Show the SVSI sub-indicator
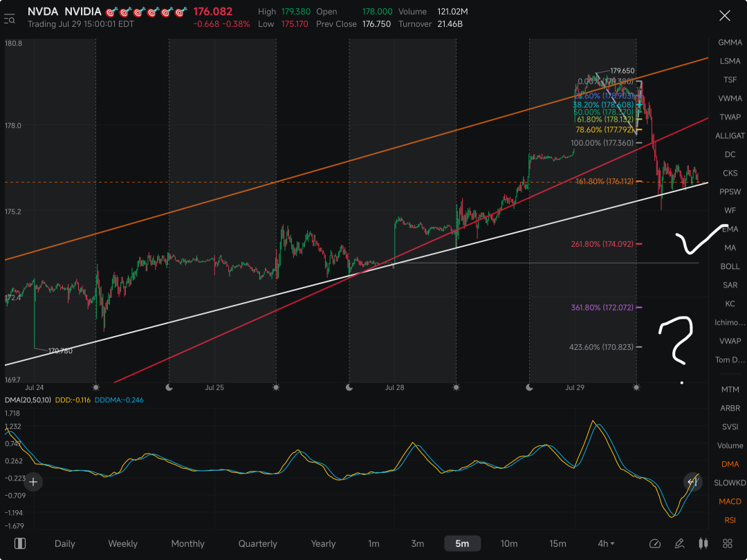Viewport: 747px width, 560px height. pyautogui.click(x=730, y=427)
